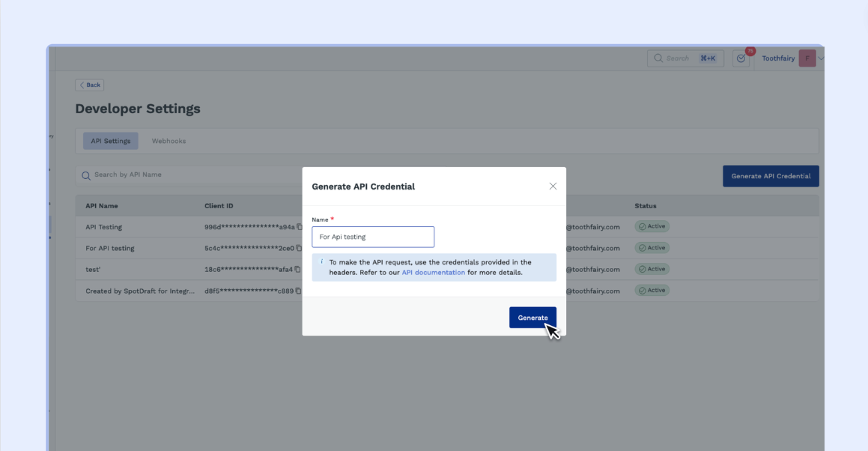Copy the test' client ID

299,270
